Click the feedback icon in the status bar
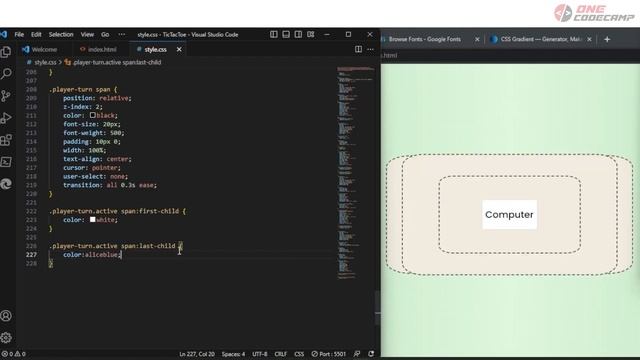This screenshot has height=360, width=640. click(357, 354)
